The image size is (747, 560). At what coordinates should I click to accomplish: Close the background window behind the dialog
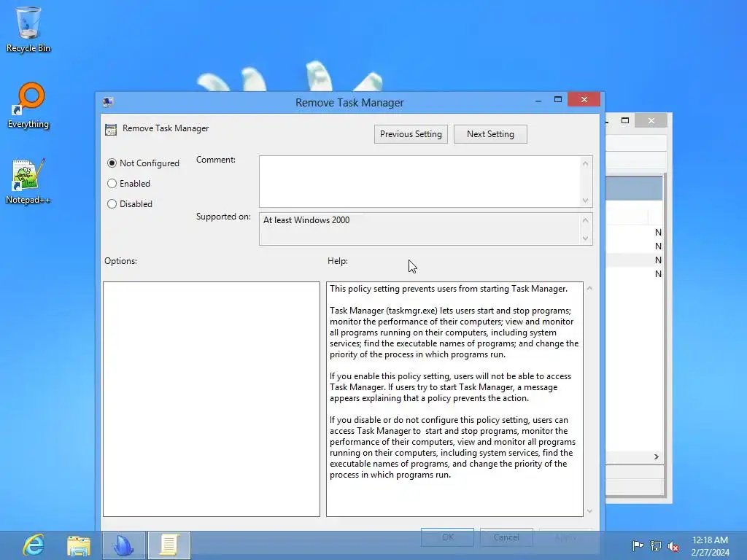(x=651, y=121)
